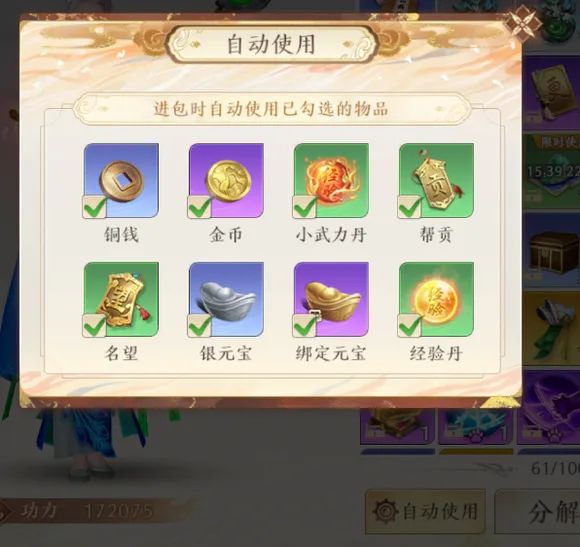580x547 pixels.
Task: Toggle the 银元宝 checkmark box
Action: (200, 326)
